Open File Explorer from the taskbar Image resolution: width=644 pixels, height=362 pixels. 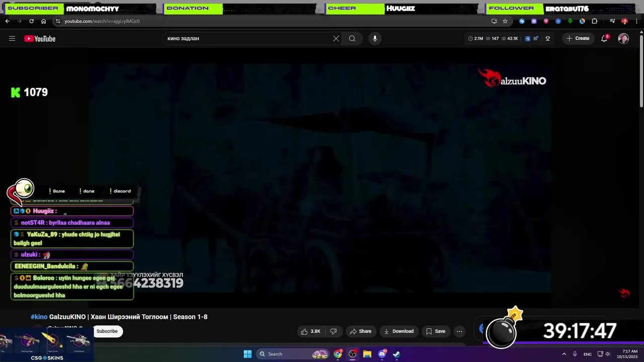(367, 354)
